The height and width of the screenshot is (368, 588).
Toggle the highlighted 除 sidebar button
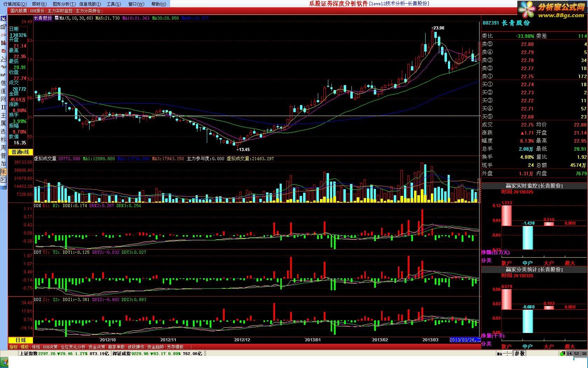(x=3, y=171)
